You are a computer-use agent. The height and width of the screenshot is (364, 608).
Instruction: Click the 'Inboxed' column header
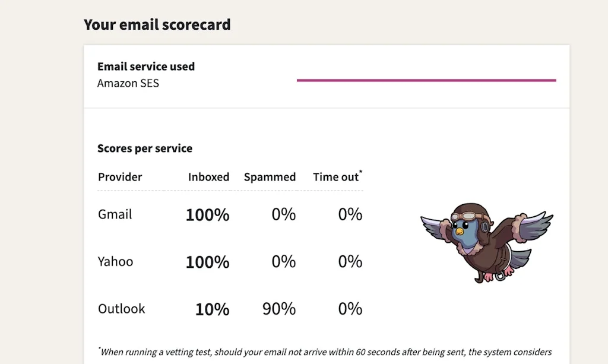(208, 177)
